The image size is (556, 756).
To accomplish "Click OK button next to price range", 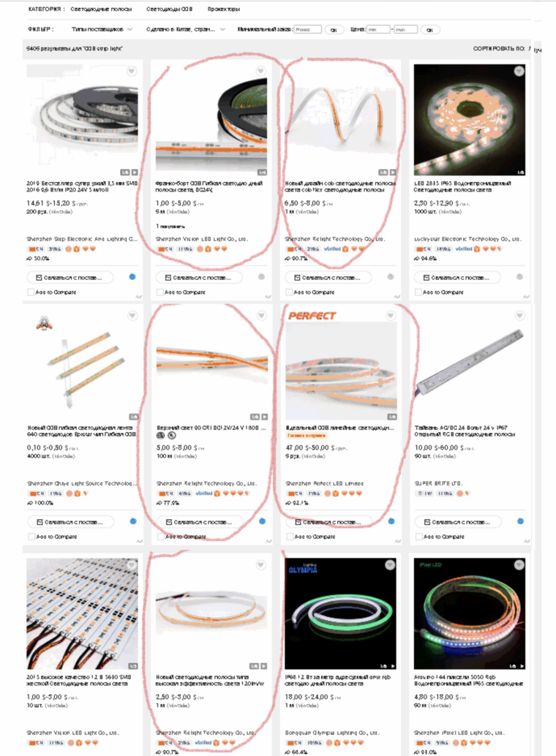I will click(429, 30).
